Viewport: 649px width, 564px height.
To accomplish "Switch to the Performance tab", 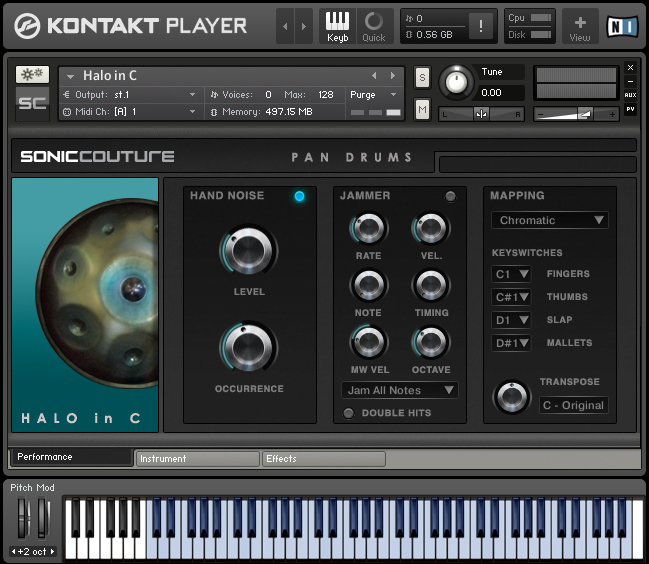I will 71,457.
